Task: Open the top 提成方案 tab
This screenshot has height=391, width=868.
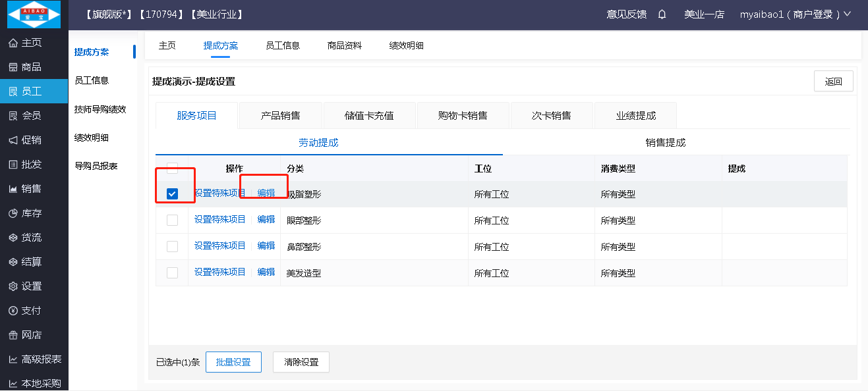Action: (221, 45)
